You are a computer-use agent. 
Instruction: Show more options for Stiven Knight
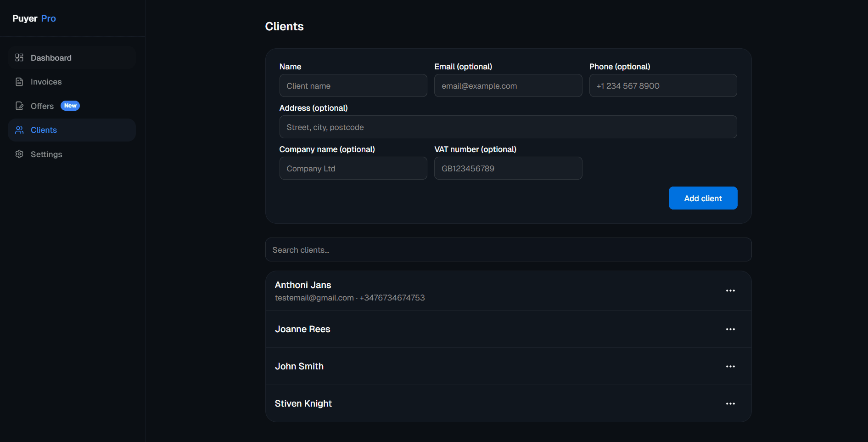point(730,404)
